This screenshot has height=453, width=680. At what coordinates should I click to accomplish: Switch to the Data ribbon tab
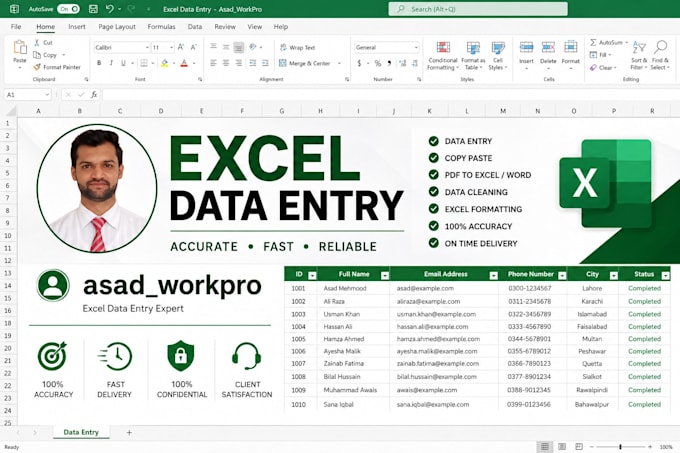pyautogui.click(x=195, y=26)
